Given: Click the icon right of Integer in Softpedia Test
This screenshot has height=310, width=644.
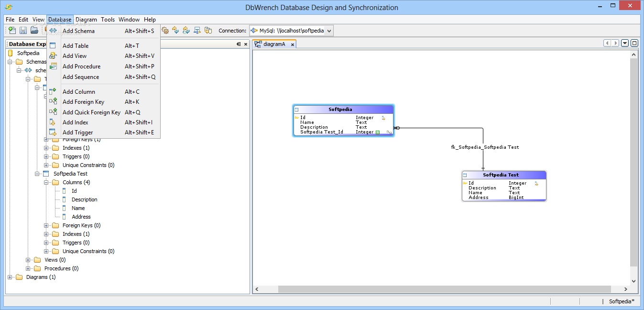Looking at the screenshot, I should [x=536, y=183].
